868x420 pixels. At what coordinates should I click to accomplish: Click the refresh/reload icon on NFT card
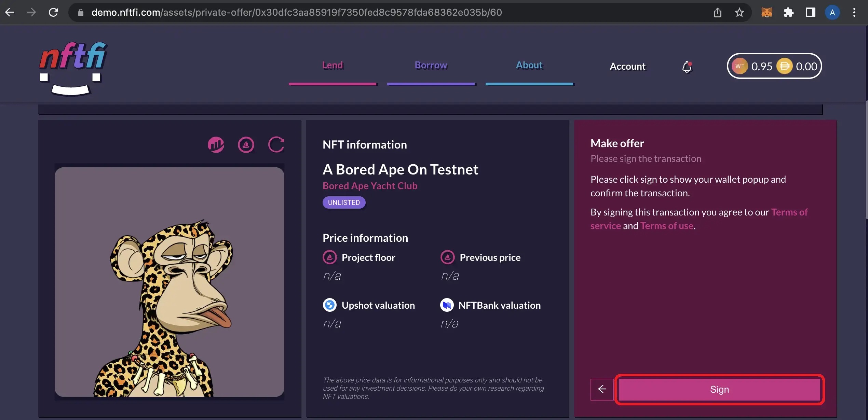pyautogui.click(x=277, y=144)
